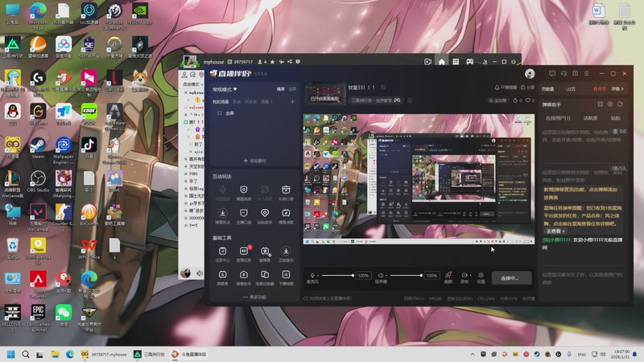Open the message icon in 直播伴侣 title bar
644x362 pixels.
[x=552, y=73]
